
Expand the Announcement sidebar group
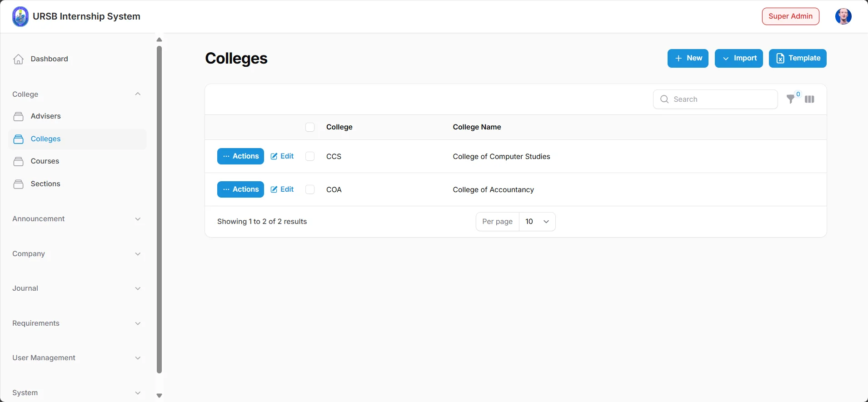[x=138, y=219]
